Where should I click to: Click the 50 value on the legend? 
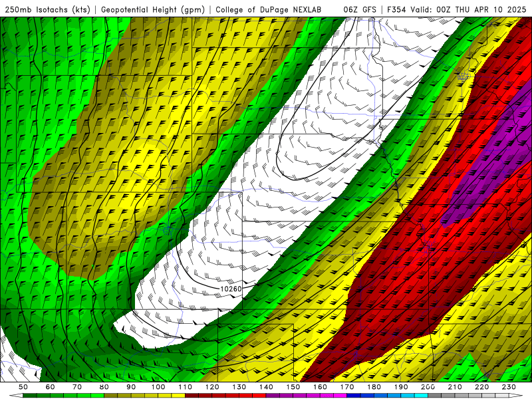click(23, 387)
